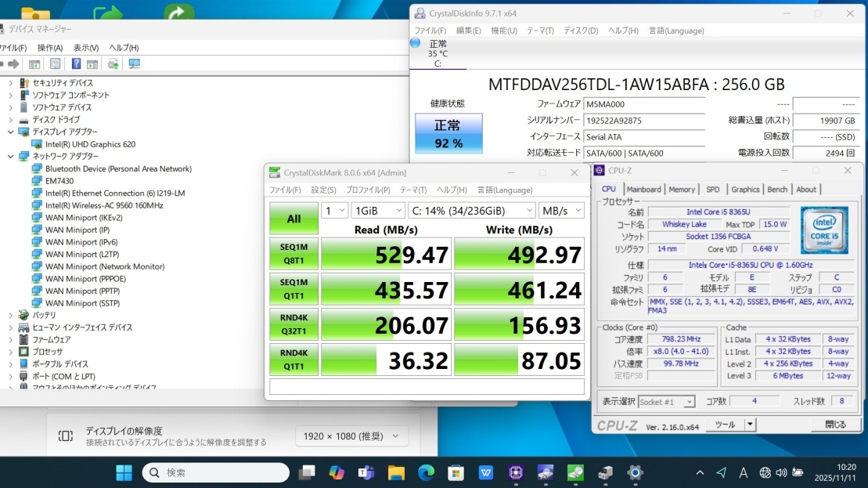Open the test size 1GiB dropdown

click(x=379, y=211)
